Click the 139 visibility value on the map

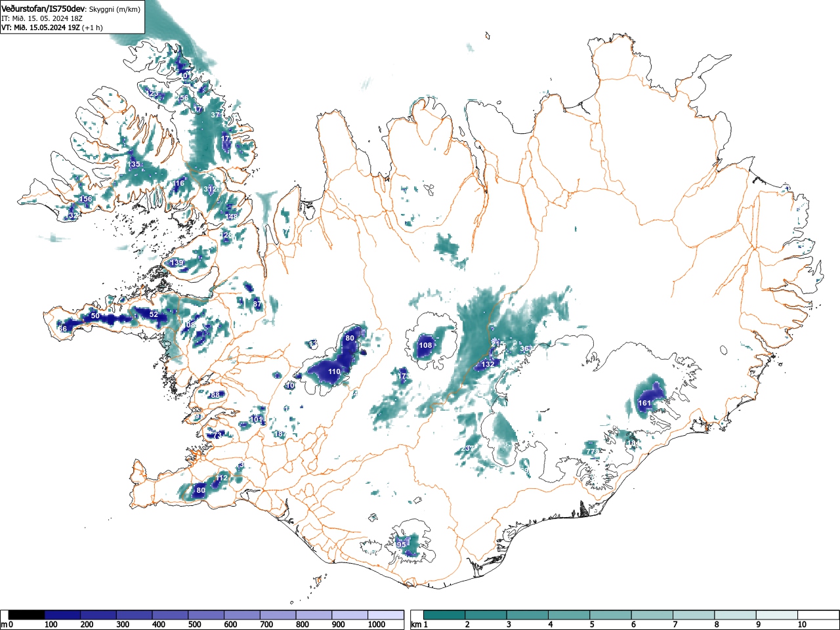177,262
